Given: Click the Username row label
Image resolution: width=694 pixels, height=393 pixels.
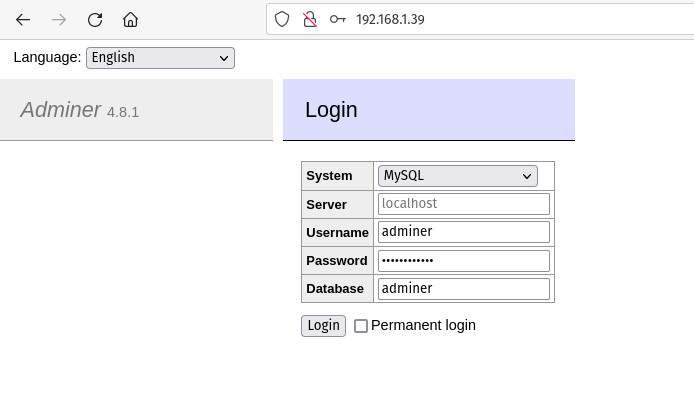Looking at the screenshot, I should (x=337, y=233).
